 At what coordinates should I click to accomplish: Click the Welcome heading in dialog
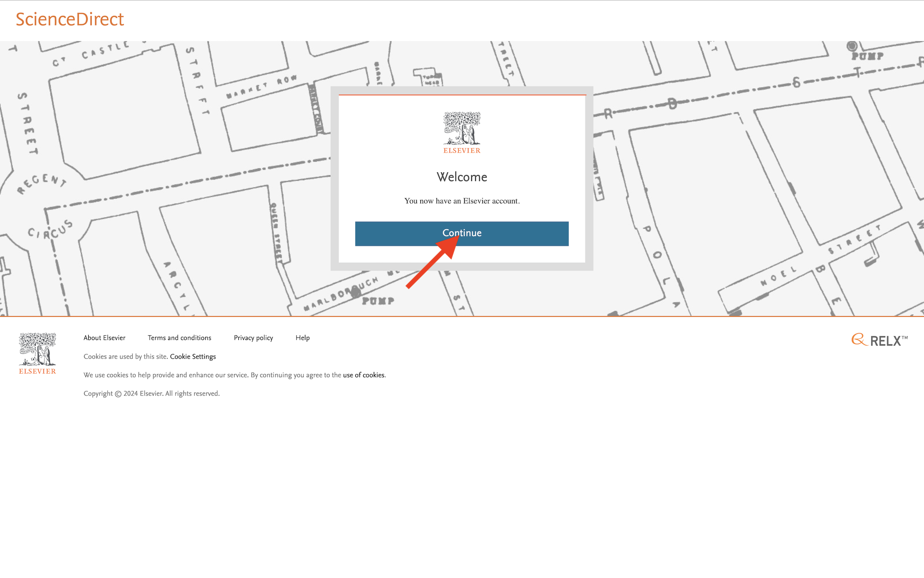462,177
